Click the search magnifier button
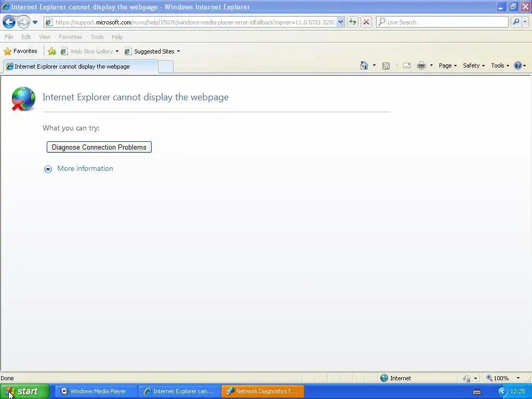This screenshot has height=399, width=532. tap(516, 22)
